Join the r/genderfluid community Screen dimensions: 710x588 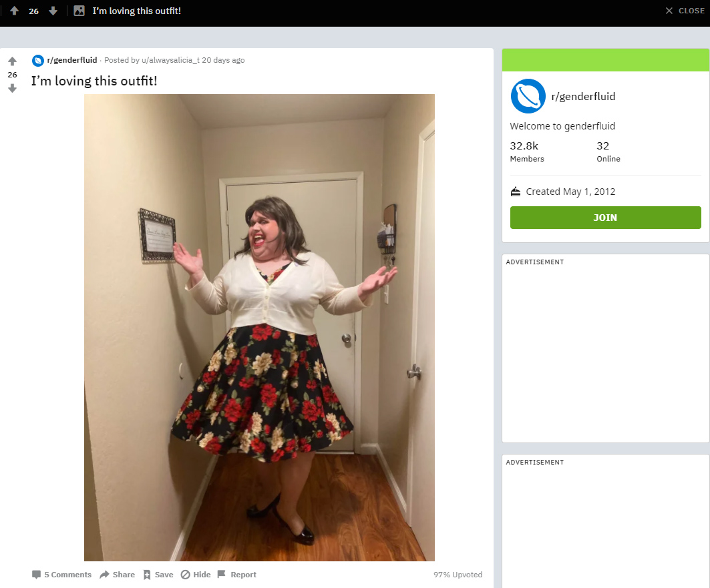point(605,218)
